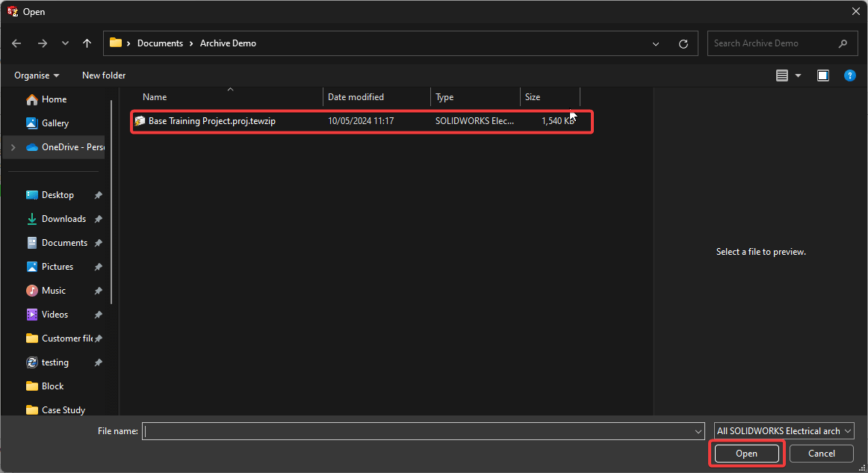Select Base Training Project.proj.tewzip file
Screen dimensions: 868x473
click(x=212, y=121)
